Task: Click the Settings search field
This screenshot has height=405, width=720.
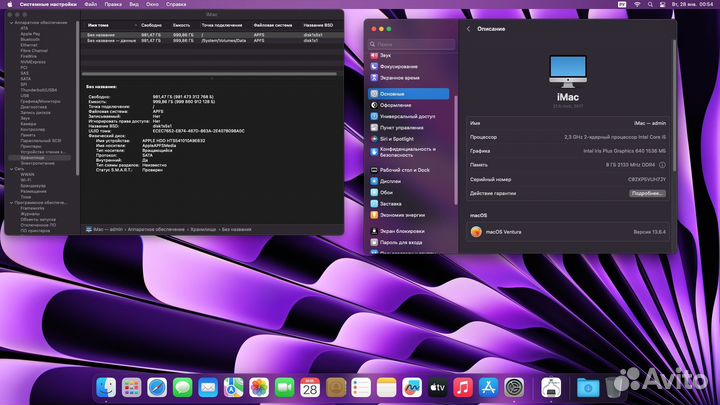Action: click(x=411, y=44)
